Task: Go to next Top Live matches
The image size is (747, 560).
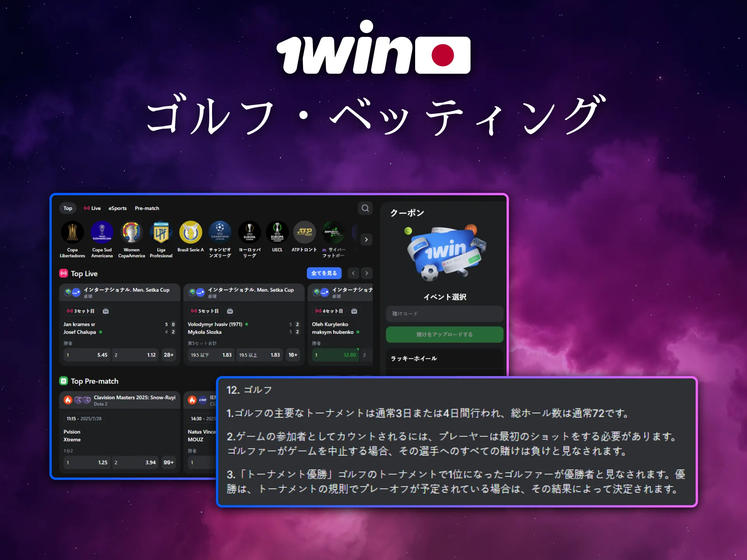Action: tap(366, 273)
